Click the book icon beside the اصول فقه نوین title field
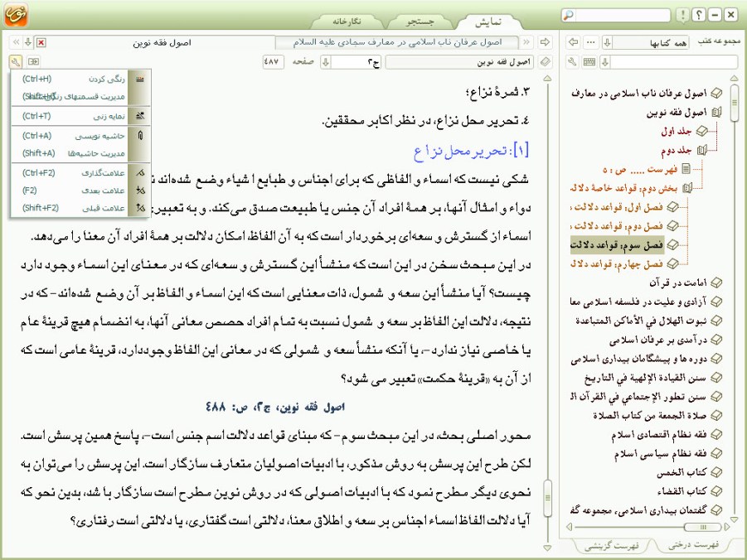 pos(545,62)
